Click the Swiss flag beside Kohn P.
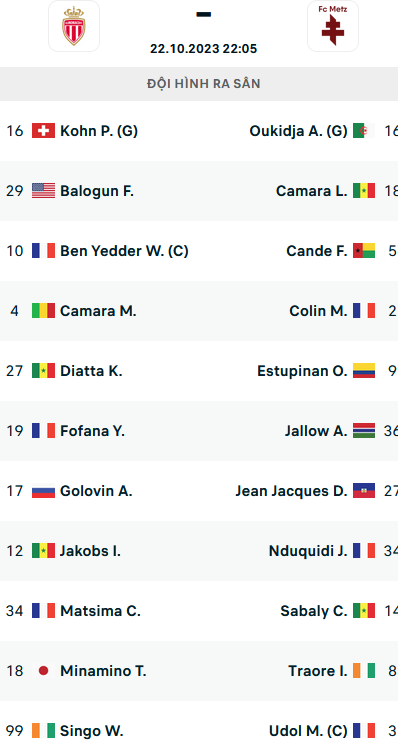The height and width of the screenshot is (747, 398). [43, 131]
